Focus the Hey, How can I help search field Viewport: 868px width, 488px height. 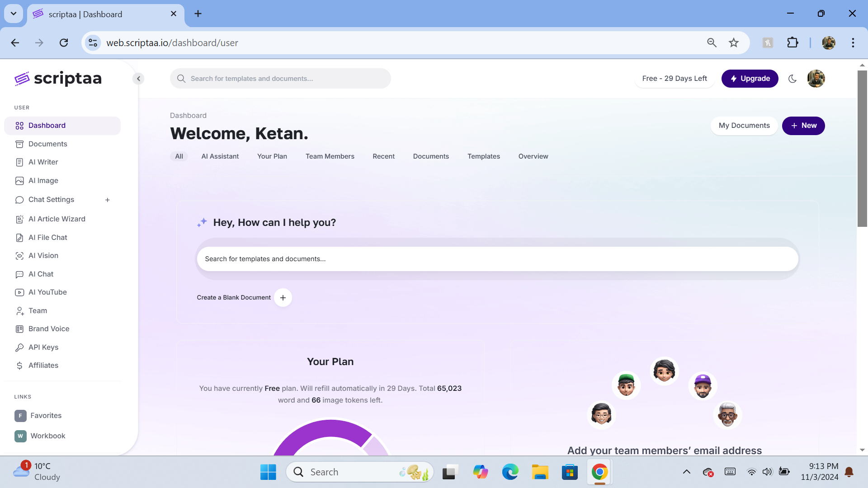click(x=497, y=259)
